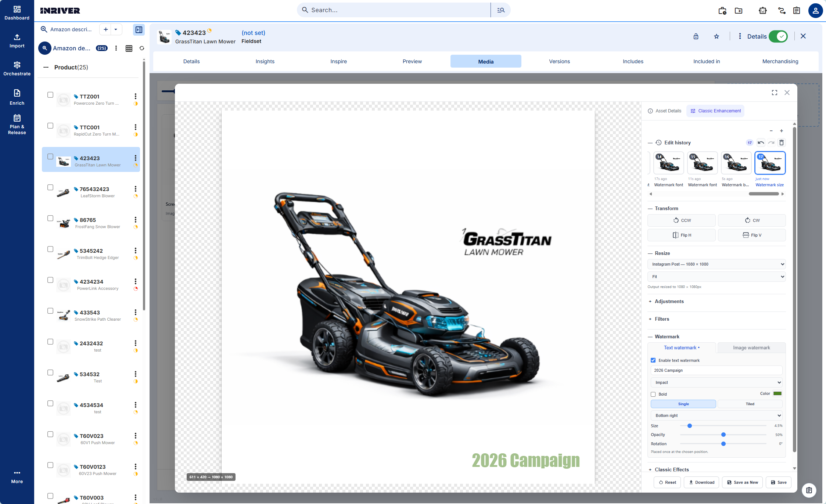This screenshot has width=826, height=504.
Task: Expand image editor to fullscreen
Action: click(775, 93)
